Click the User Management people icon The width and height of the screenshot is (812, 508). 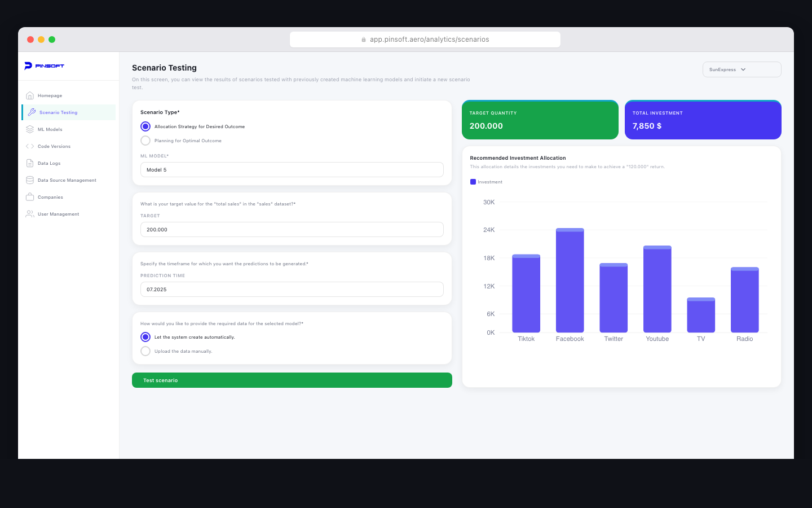tap(30, 214)
